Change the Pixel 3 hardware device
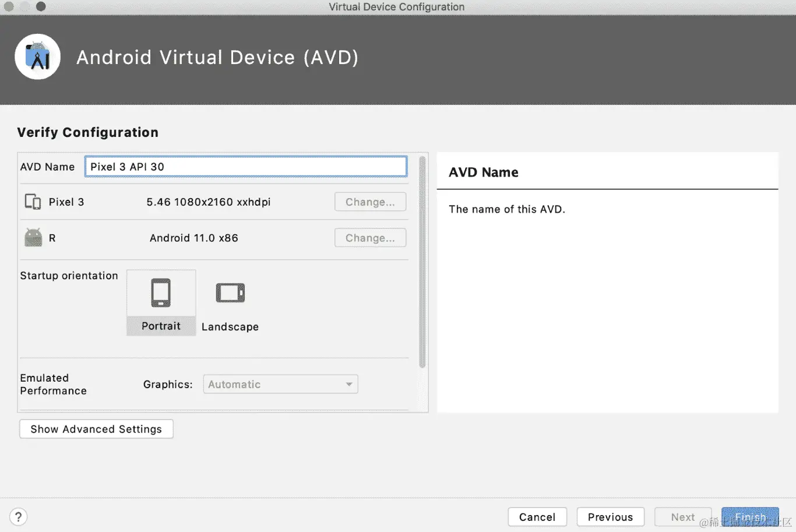The height and width of the screenshot is (532, 796). [x=370, y=202]
